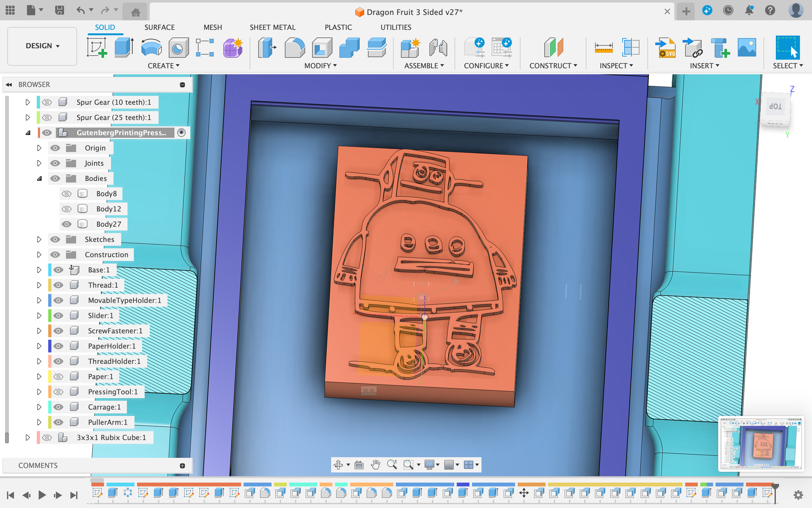
Task: Click the Insert SVG icon
Action: (665, 48)
